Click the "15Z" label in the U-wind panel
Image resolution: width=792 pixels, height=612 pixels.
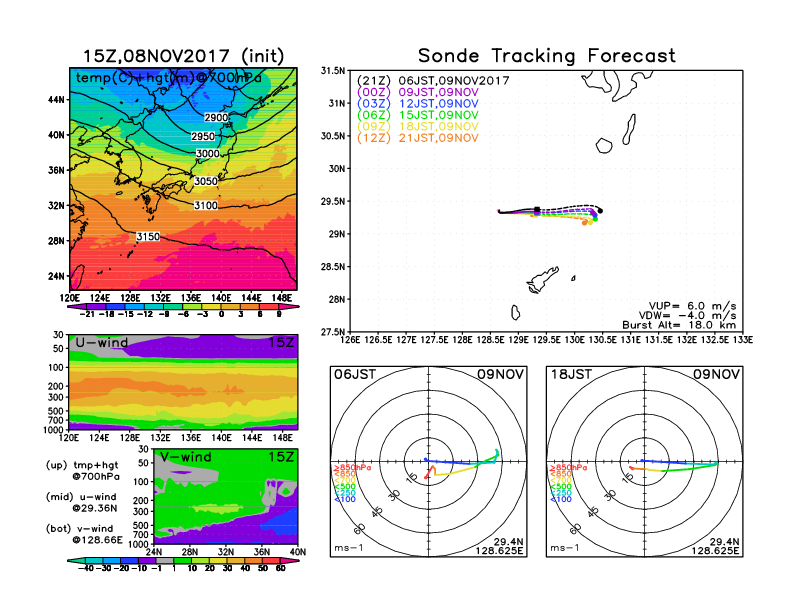click(x=281, y=343)
